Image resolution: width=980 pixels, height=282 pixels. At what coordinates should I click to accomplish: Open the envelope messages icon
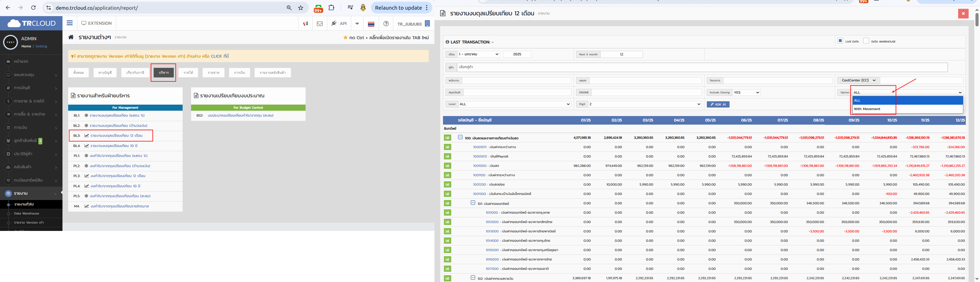(319, 24)
